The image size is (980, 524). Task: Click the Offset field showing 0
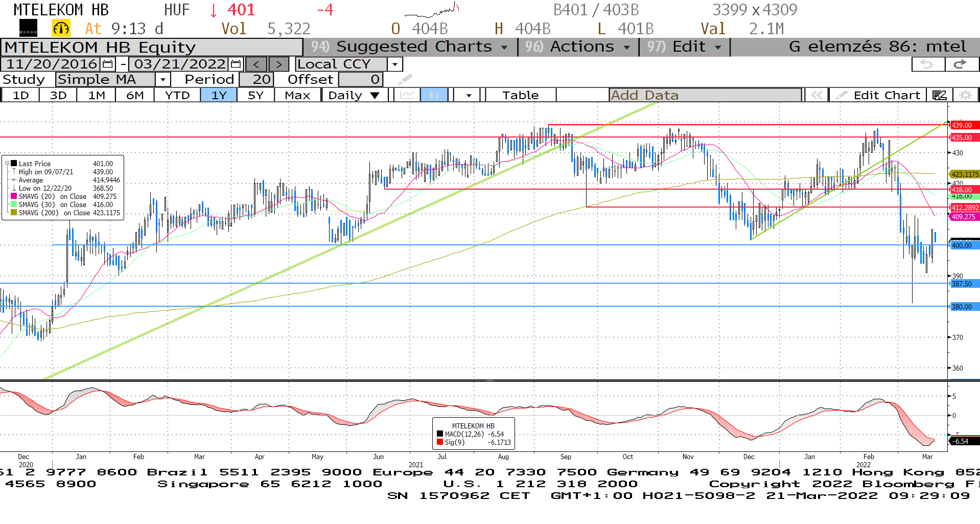click(361, 79)
